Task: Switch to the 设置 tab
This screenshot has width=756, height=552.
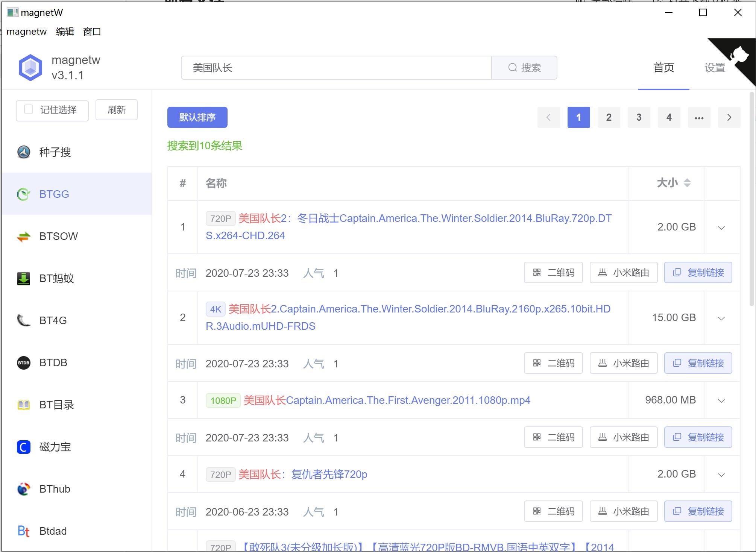Action: pos(715,68)
